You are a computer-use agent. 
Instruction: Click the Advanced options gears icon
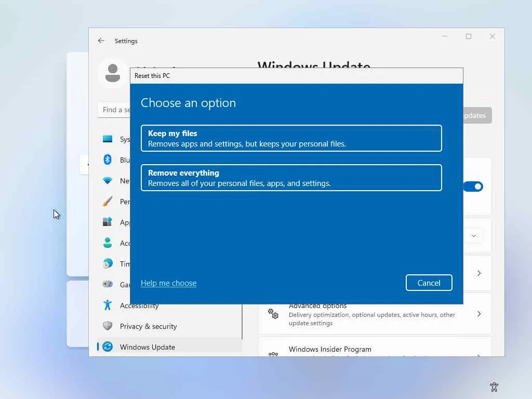coord(273,314)
